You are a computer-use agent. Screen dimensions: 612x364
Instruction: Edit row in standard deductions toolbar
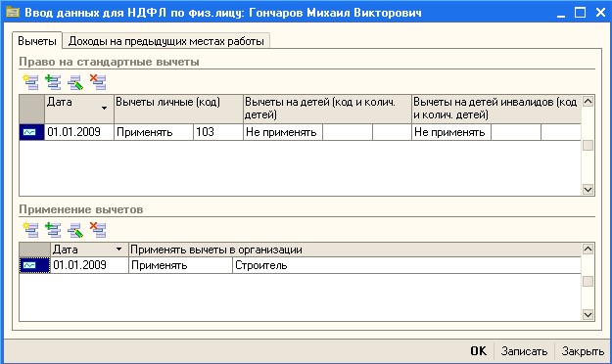pos(75,82)
